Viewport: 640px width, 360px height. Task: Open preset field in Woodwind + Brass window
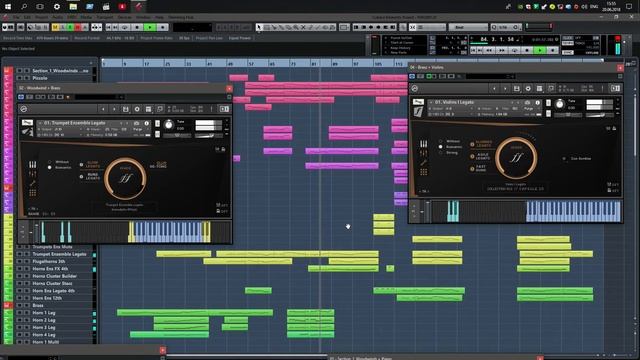click(x=99, y=97)
